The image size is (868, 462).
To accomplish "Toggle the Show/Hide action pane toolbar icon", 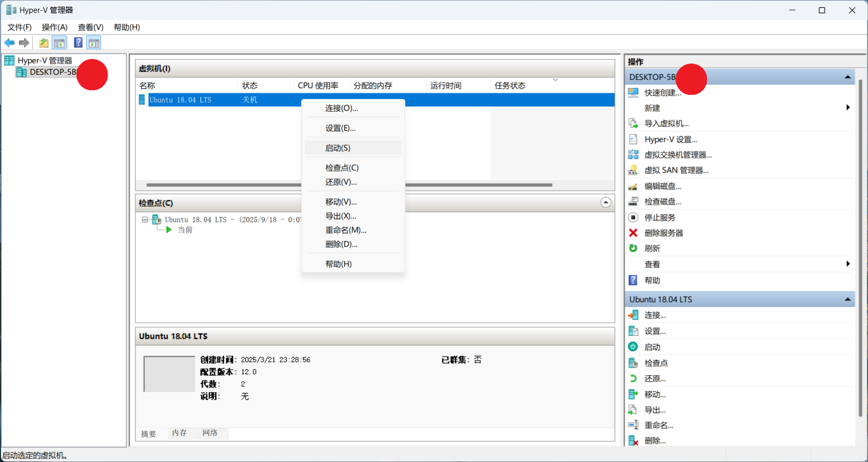I will tap(93, 43).
